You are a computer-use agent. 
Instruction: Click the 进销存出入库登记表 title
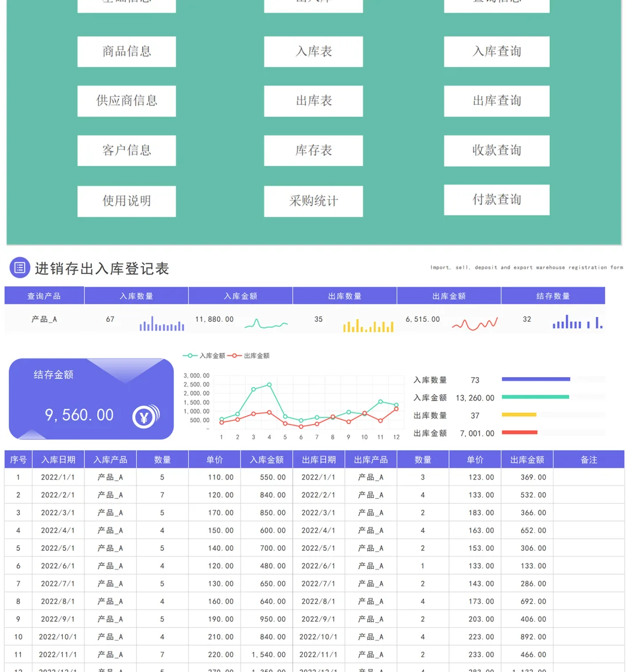102,269
